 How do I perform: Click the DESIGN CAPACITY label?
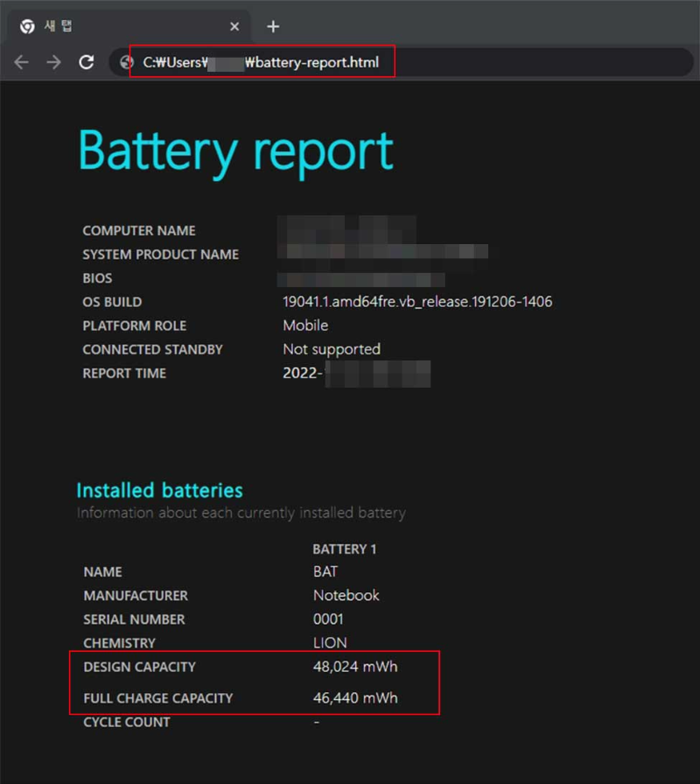139,667
